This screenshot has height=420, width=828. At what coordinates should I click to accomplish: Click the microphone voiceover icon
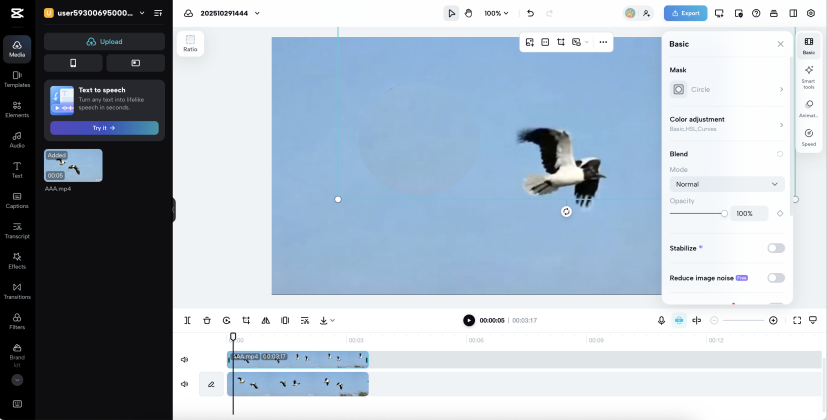[661, 320]
